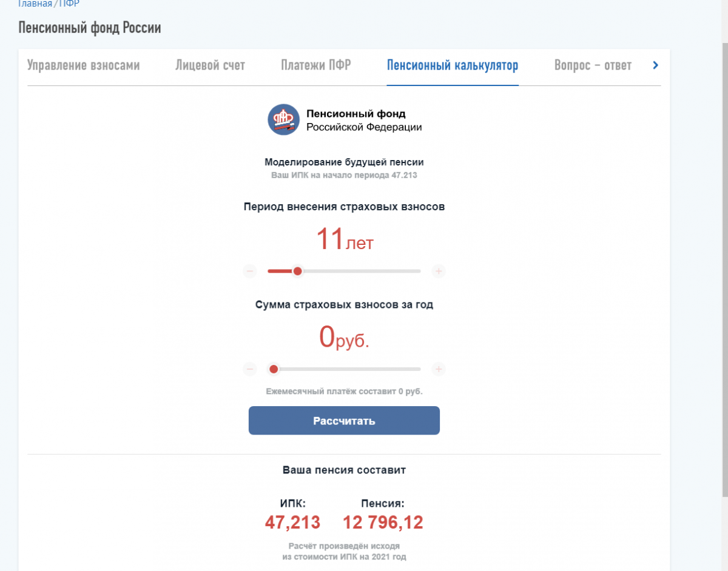Click the ПФР breadcrumb link
The width and height of the screenshot is (728, 571).
(x=69, y=4)
